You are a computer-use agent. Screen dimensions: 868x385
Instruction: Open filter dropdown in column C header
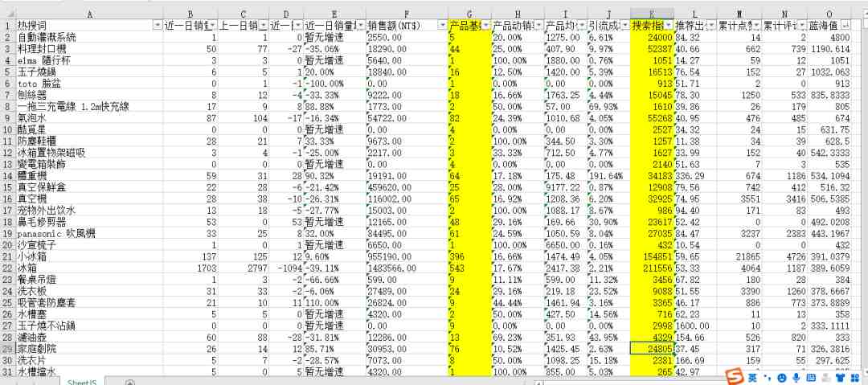[262, 25]
